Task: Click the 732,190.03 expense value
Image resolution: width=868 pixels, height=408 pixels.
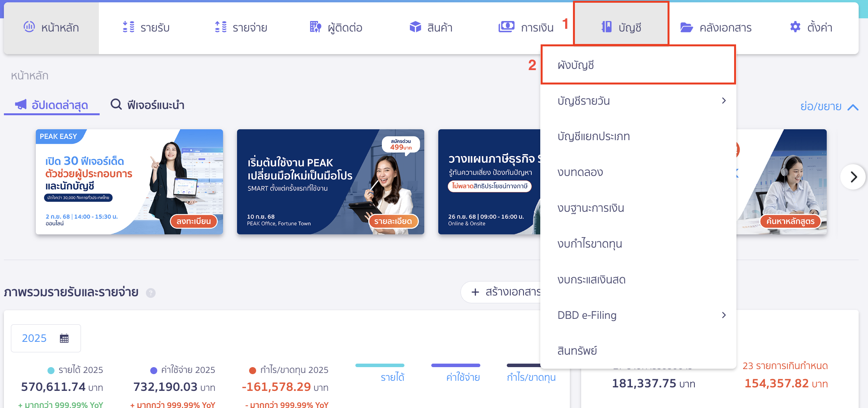Action: 165,387
